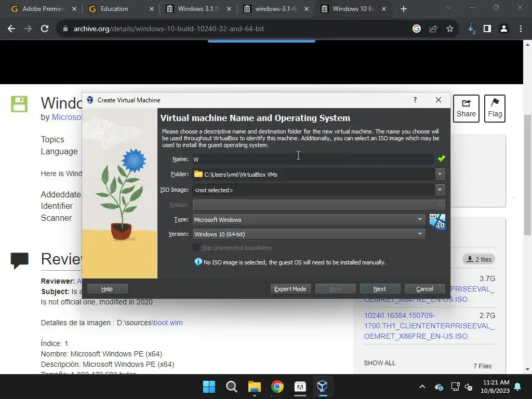Close the Education tab
The image size is (532, 399).
point(152,9)
